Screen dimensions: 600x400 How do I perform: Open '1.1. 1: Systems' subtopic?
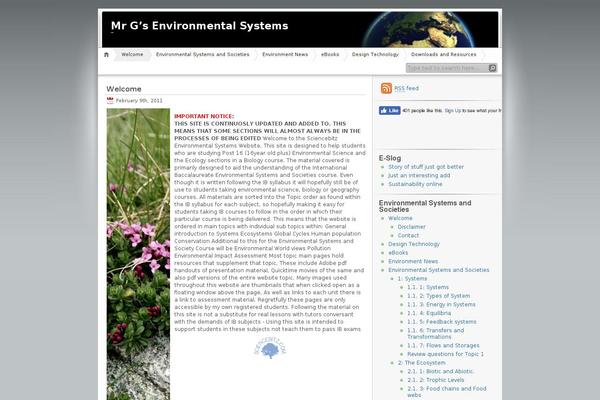click(x=428, y=287)
